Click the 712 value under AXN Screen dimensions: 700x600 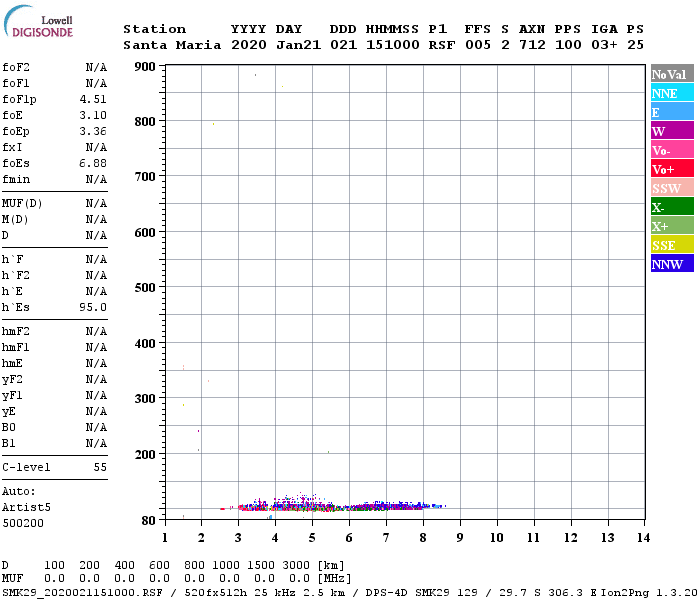click(532, 45)
